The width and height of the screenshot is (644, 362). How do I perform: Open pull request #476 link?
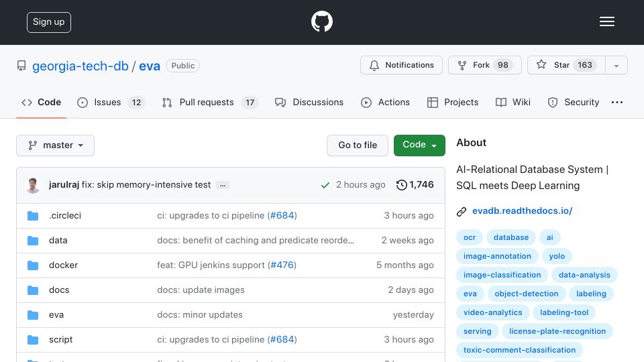(x=282, y=265)
